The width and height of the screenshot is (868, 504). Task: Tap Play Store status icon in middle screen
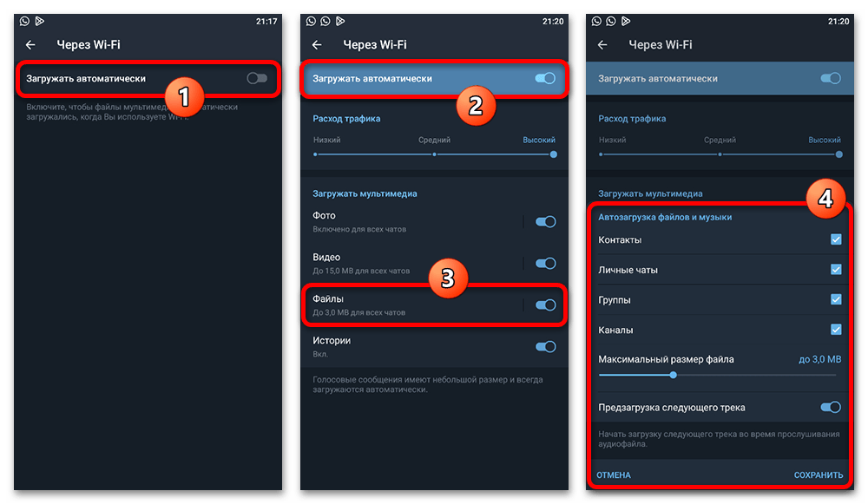[x=340, y=21]
